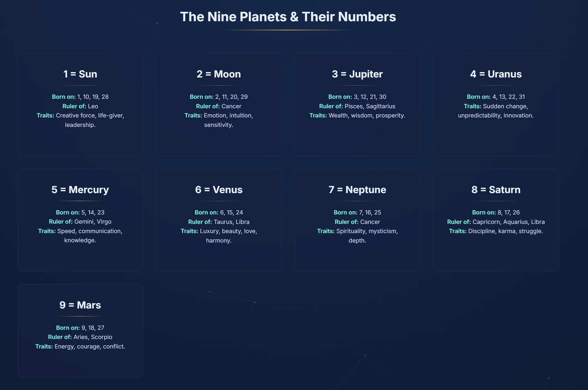Click Mercury's "Gemini, Virgo" ruler line
Image resolution: width=588 pixels, height=390 pixels.
[x=93, y=221]
